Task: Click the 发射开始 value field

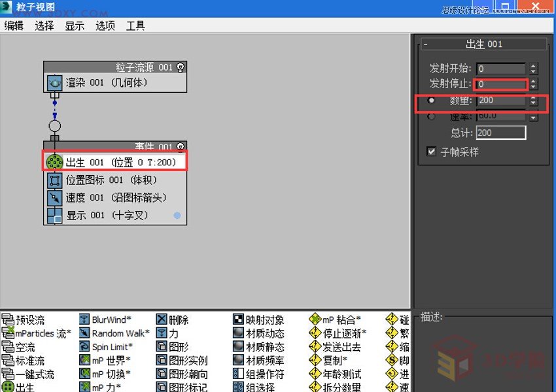Action: point(500,69)
